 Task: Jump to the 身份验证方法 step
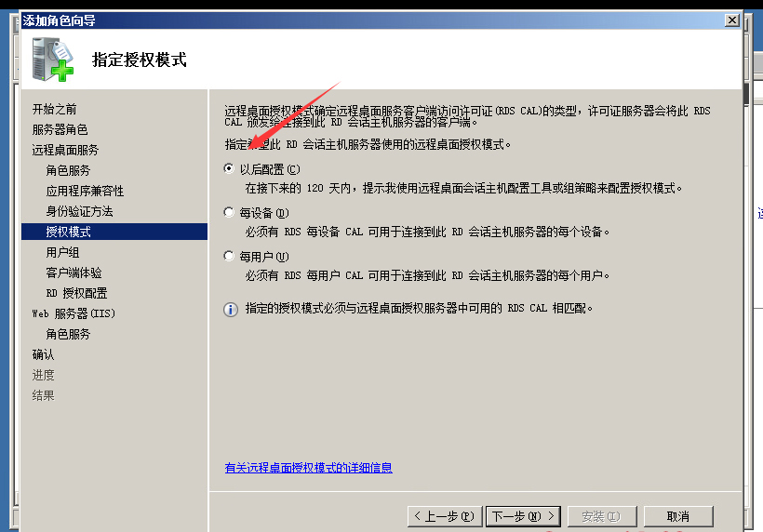(79, 211)
